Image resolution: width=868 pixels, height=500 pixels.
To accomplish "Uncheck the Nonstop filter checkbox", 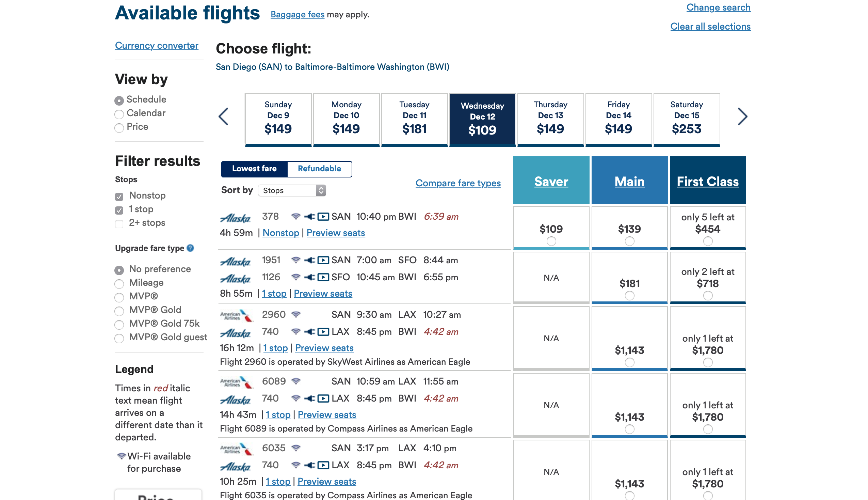I will (x=119, y=197).
